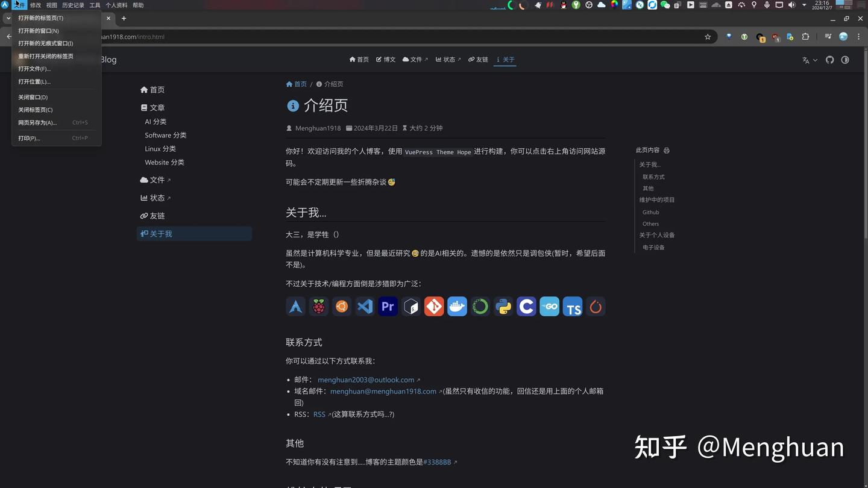Open the browser's three-dot menu
The width and height of the screenshot is (868, 488).
click(x=858, y=37)
